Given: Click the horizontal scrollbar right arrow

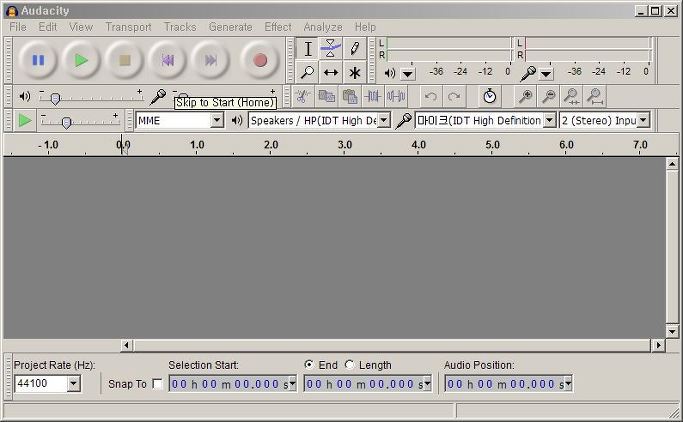Looking at the screenshot, I should tap(658, 345).
